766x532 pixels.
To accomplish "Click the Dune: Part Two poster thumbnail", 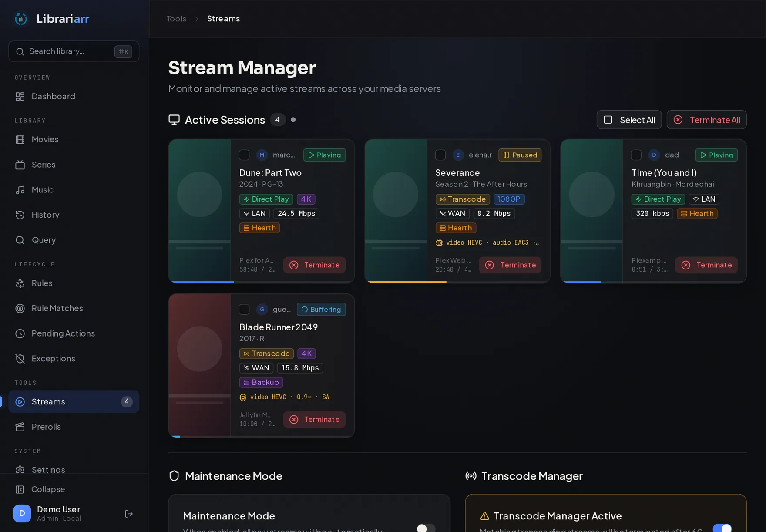I will coord(200,211).
